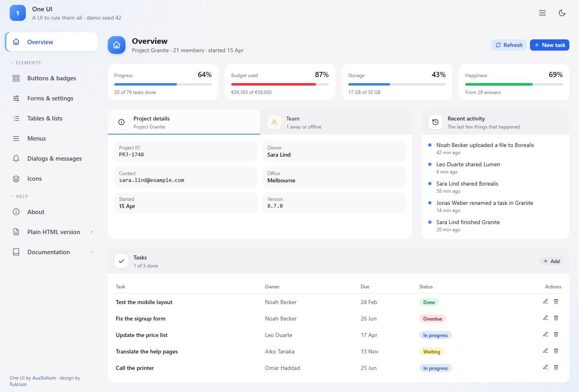Open the hamburger menu in the header

point(542,13)
